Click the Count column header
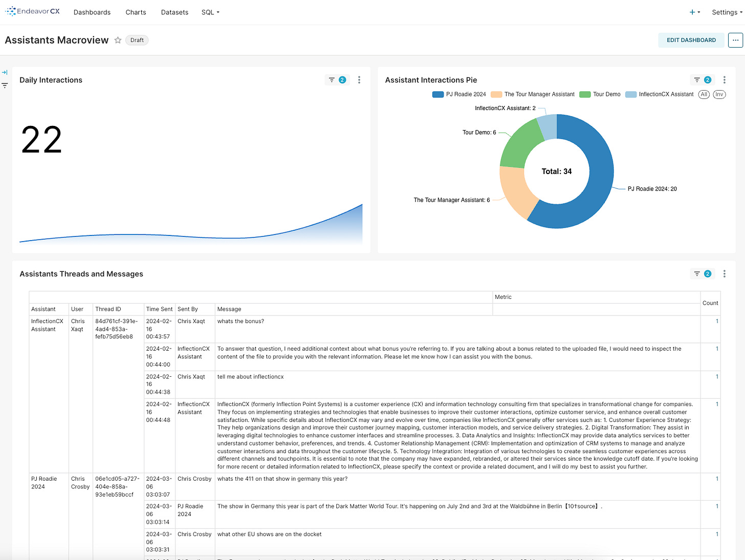 pos(710,303)
